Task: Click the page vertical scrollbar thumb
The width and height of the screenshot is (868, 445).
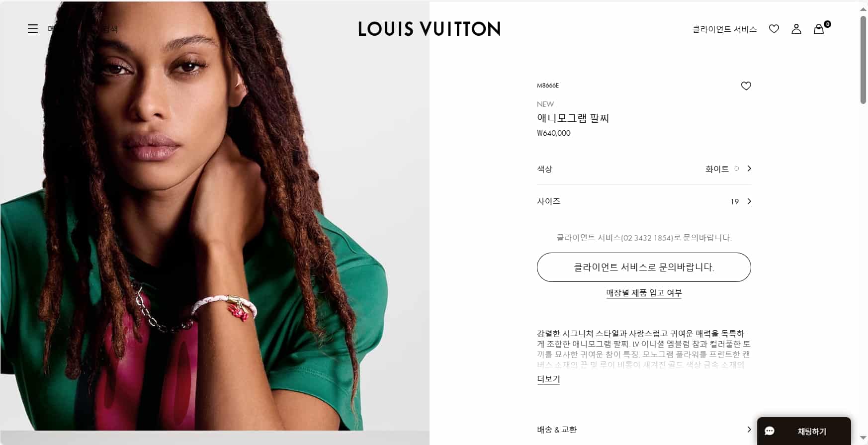Action: pyautogui.click(x=863, y=60)
